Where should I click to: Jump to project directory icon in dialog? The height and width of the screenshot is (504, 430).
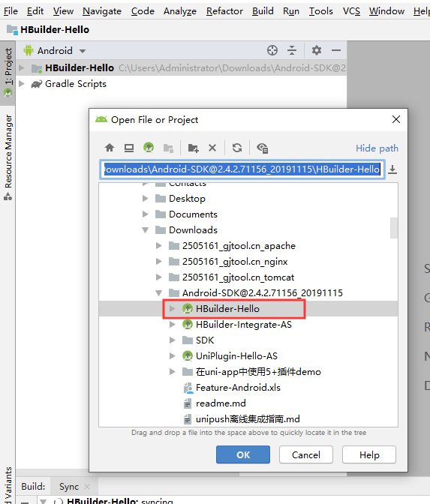pos(149,148)
